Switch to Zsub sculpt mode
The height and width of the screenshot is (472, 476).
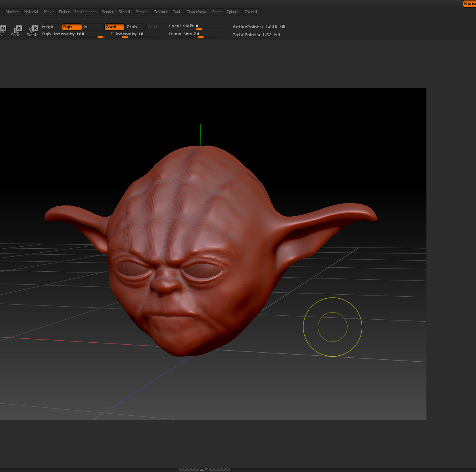pyautogui.click(x=135, y=27)
